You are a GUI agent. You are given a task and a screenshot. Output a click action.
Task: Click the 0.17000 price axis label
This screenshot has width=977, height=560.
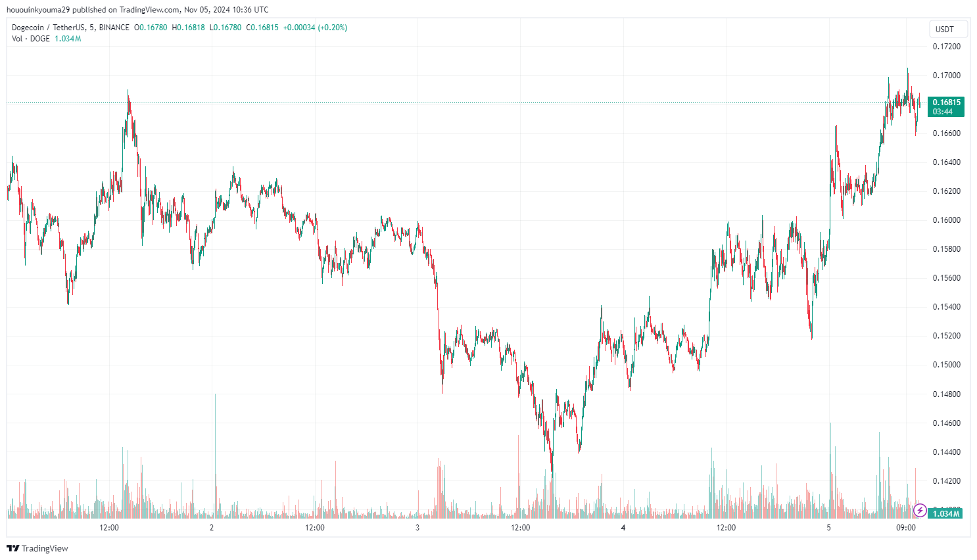click(947, 76)
